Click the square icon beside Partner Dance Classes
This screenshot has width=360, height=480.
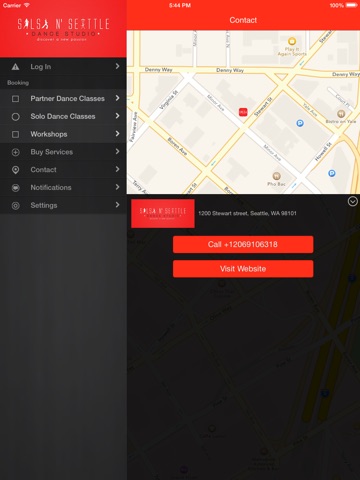(x=15, y=99)
